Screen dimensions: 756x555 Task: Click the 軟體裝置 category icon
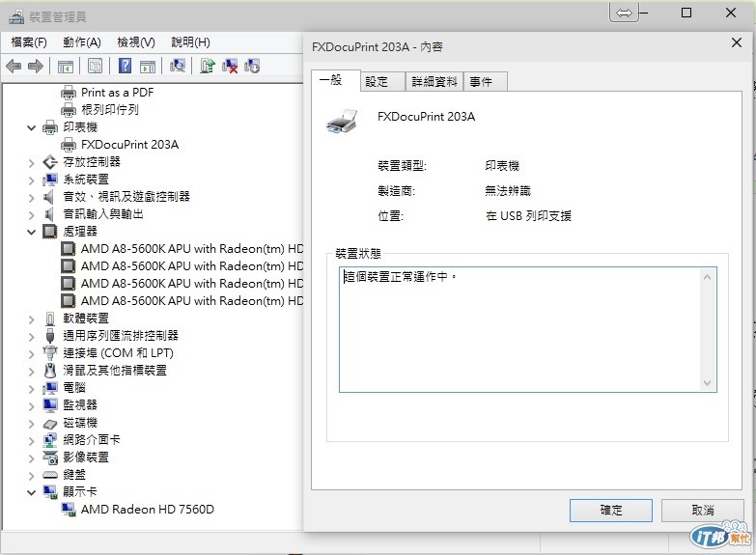[50, 319]
